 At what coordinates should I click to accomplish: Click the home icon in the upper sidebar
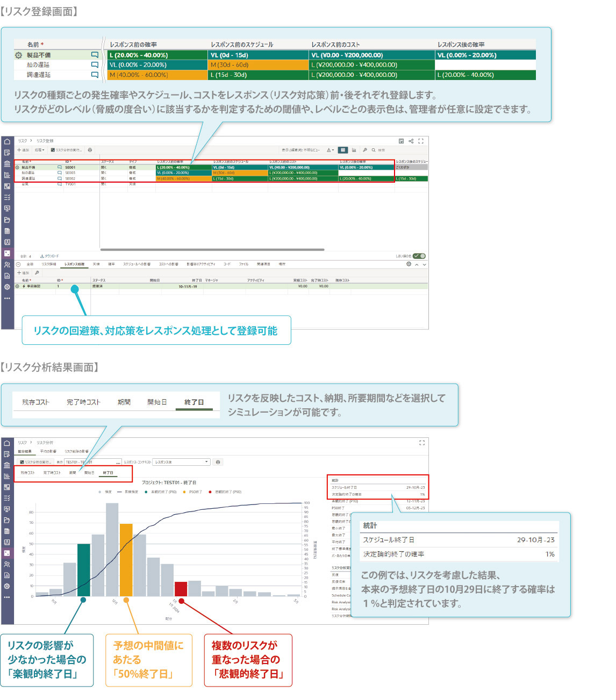pyautogui.click(x=7, y=142)
